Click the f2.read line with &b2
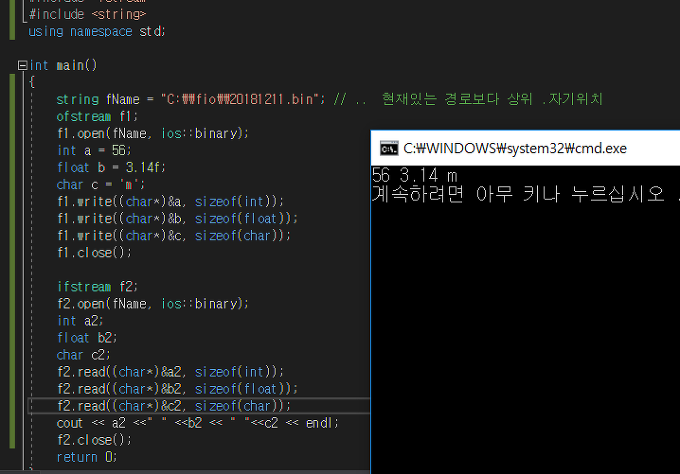The image size is (680, 474). [177, 389]
